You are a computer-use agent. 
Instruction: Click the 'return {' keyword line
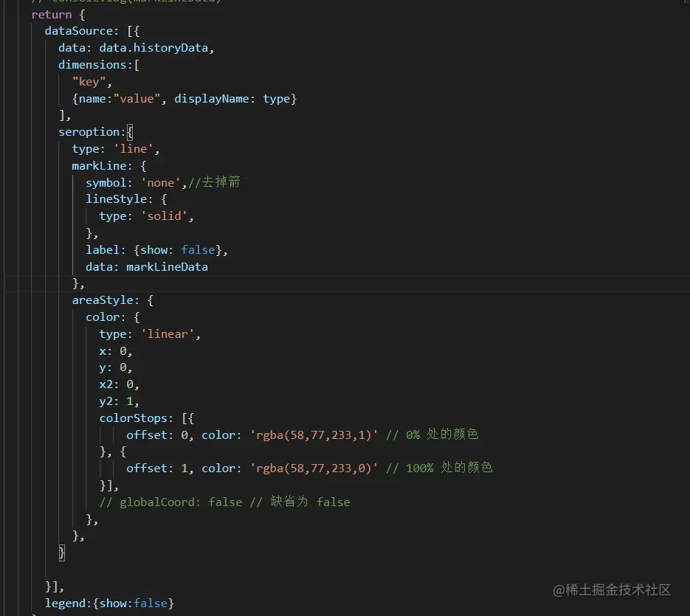[58, 15]
